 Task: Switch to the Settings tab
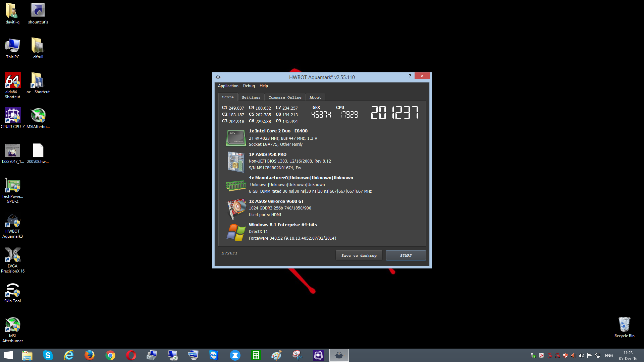pyautogui.click(x=251, y=97)
